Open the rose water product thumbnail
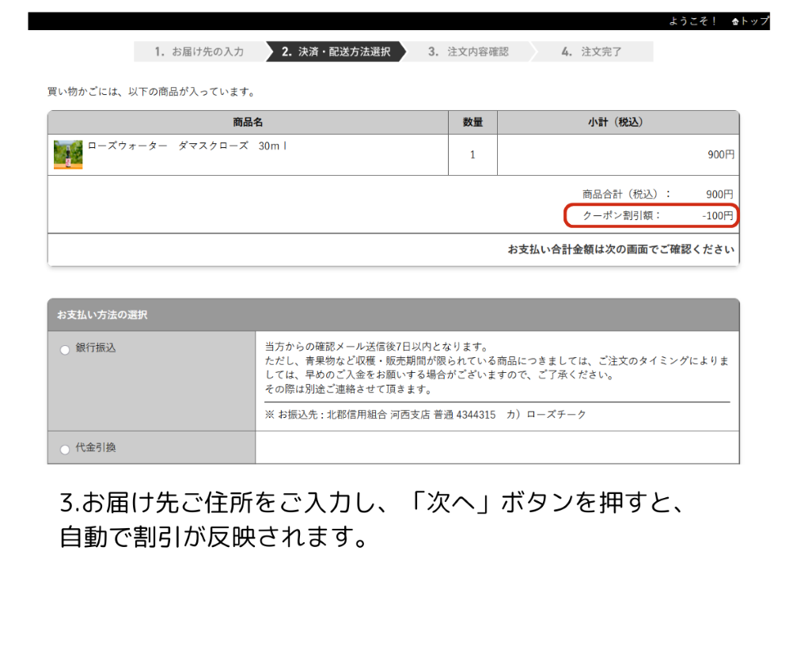The height and width of the screenshot is (646, 812). (x=68, y=154)
